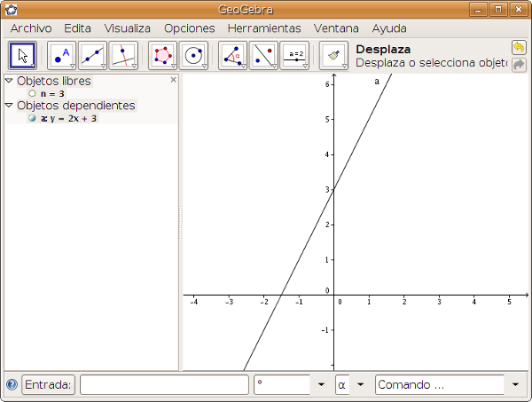
Task: Select the Slider (a=2) tool
Action: [x=294, y=55]
